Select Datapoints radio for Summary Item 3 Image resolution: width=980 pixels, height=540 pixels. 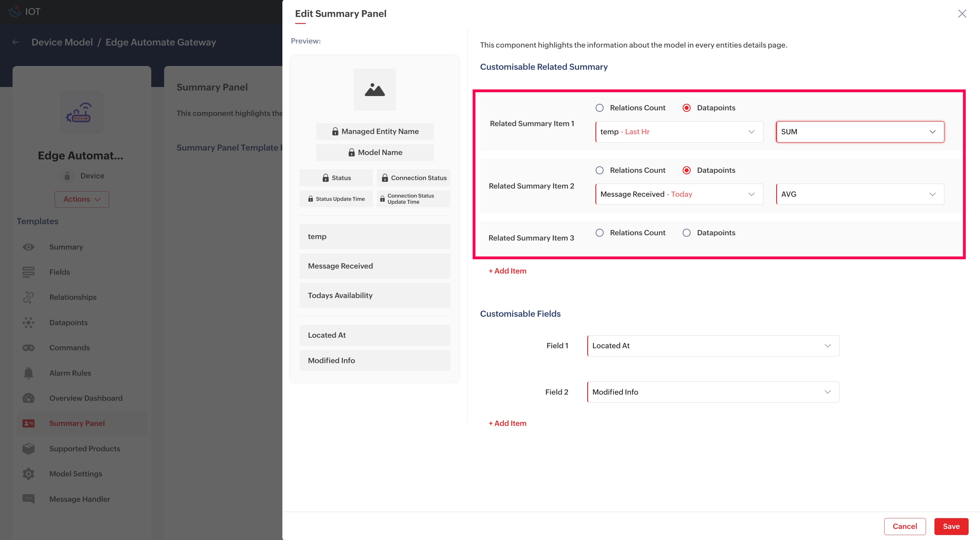click(x=686, y=233)
